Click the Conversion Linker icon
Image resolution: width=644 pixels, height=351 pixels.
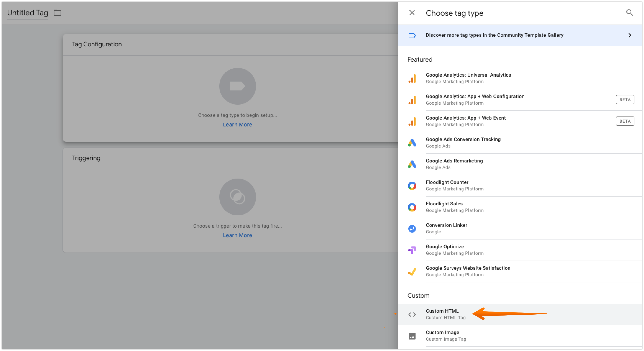coord(412,229)
